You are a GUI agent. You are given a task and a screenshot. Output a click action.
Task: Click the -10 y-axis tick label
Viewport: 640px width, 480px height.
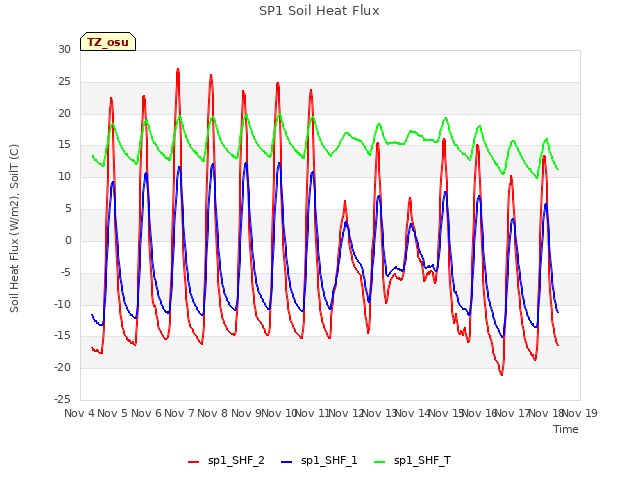coord(62,304)
